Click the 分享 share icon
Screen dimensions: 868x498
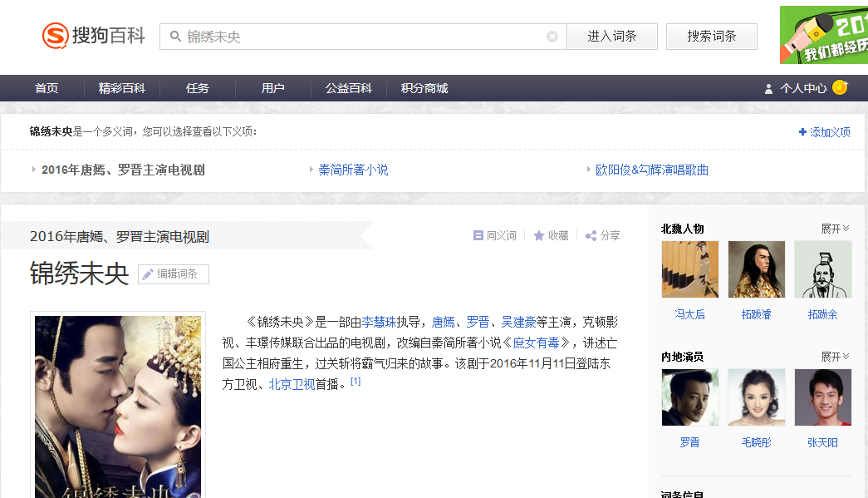(x=591, y=236)
